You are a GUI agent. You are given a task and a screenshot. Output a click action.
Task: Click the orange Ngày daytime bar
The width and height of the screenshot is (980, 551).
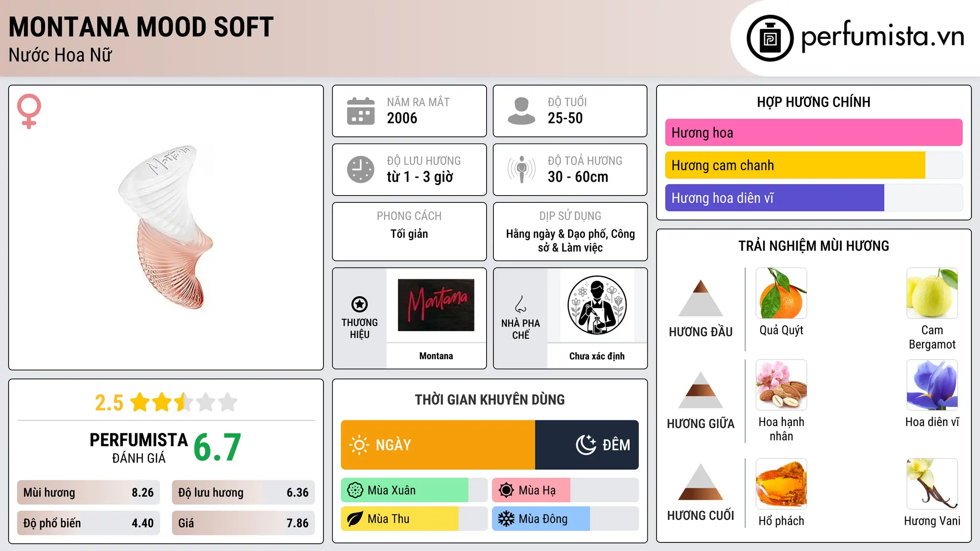pos(438,445)
